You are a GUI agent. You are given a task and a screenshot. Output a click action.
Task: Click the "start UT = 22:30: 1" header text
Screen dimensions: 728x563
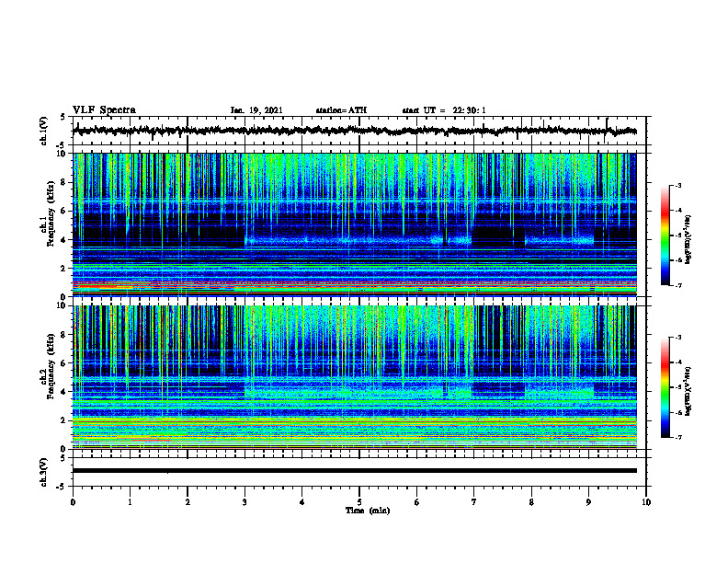pos(444,110)
